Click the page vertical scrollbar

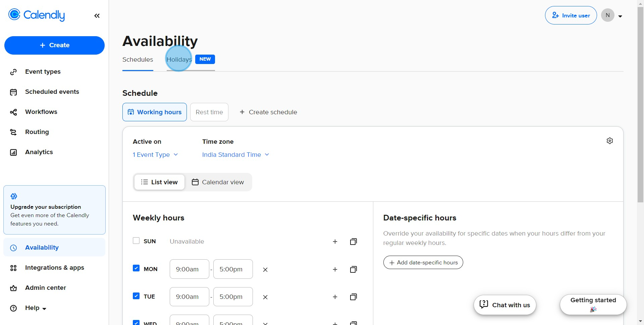[640, 105]
